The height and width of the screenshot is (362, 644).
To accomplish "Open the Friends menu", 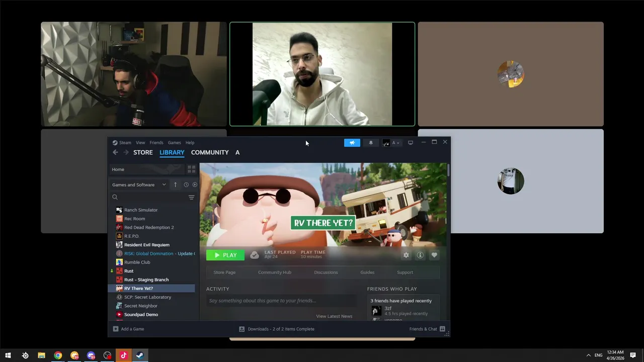I will 156,143.
